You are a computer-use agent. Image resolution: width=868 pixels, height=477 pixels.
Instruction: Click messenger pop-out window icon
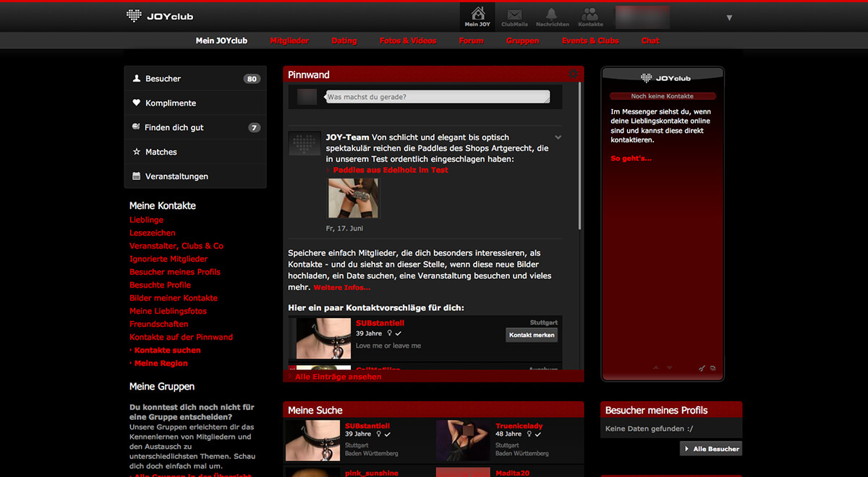712,368
